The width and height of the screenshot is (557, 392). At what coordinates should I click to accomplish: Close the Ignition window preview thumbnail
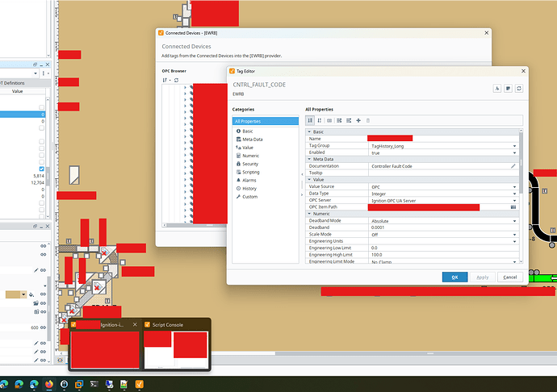(135, 324)
